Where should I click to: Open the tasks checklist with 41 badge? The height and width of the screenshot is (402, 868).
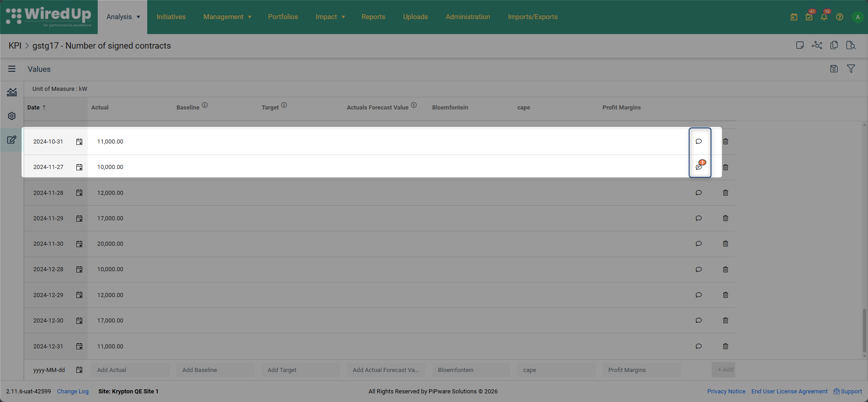[x=809, y=17]
